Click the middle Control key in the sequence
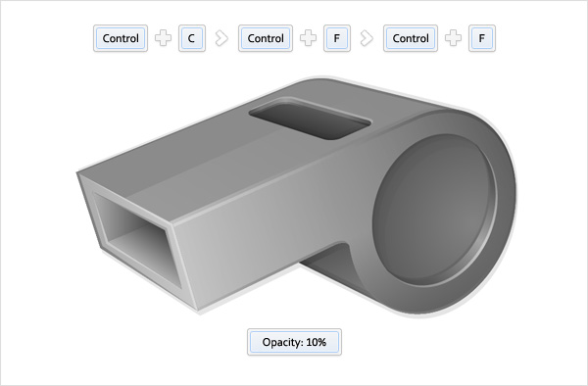 click(266, 38)
